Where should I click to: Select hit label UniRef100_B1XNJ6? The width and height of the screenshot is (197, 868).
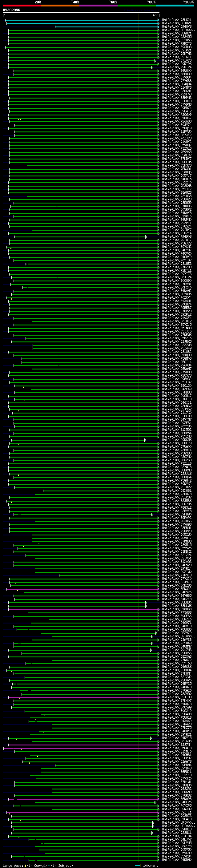coord(177,751)
